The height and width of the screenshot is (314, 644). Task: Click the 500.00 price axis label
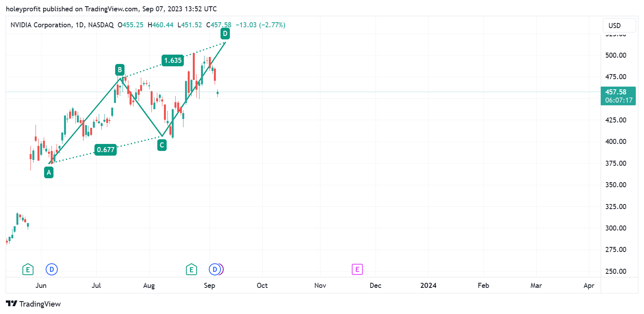pyautogui.click(x=616, y=55)
